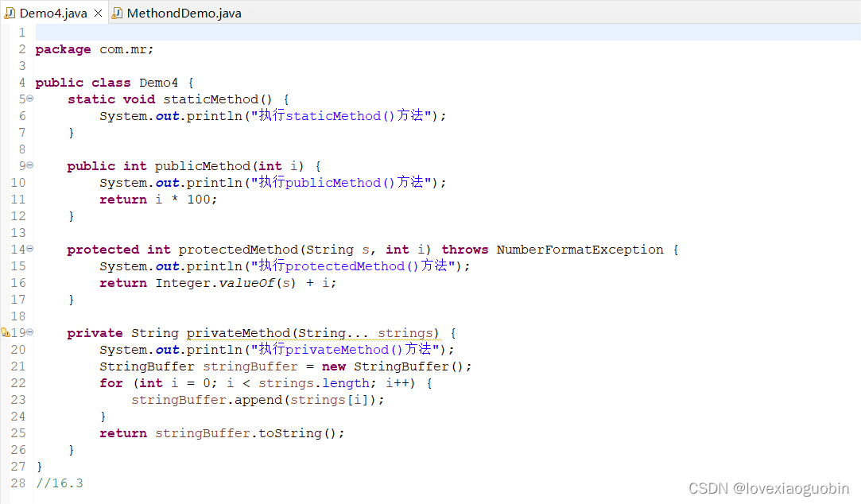Click the warning marker beside line 19
Image resolution: width=861 pixels, height=504 pixels.
6,332
